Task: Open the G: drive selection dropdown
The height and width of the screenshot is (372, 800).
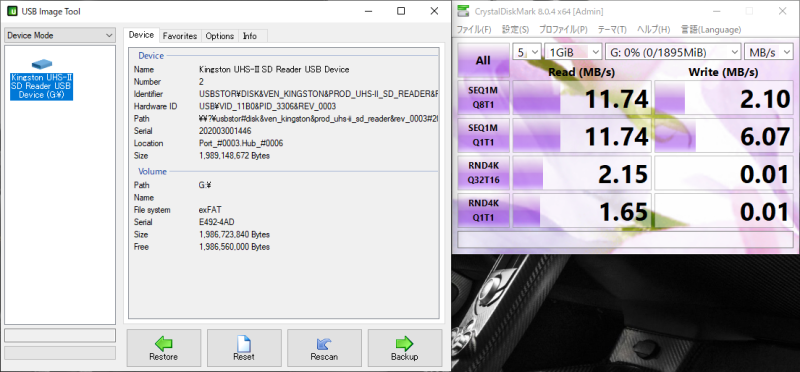Action: coord(673,52)
